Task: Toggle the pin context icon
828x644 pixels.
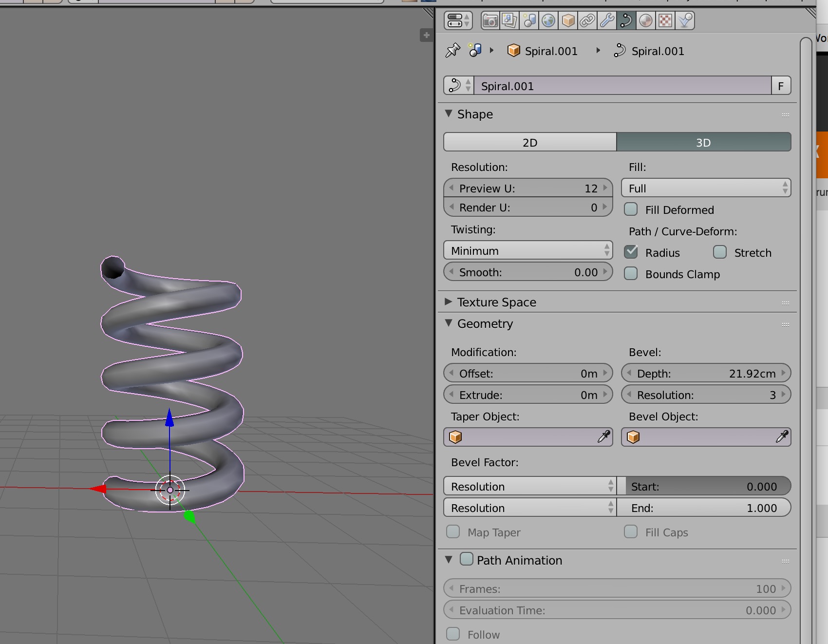Action: tap(452, 50)
